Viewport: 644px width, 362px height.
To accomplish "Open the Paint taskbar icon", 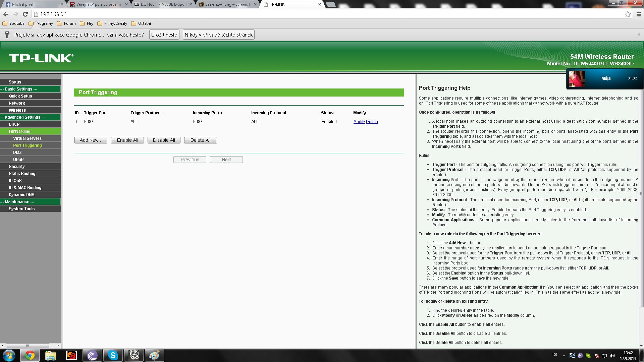I will click(154, 355).
